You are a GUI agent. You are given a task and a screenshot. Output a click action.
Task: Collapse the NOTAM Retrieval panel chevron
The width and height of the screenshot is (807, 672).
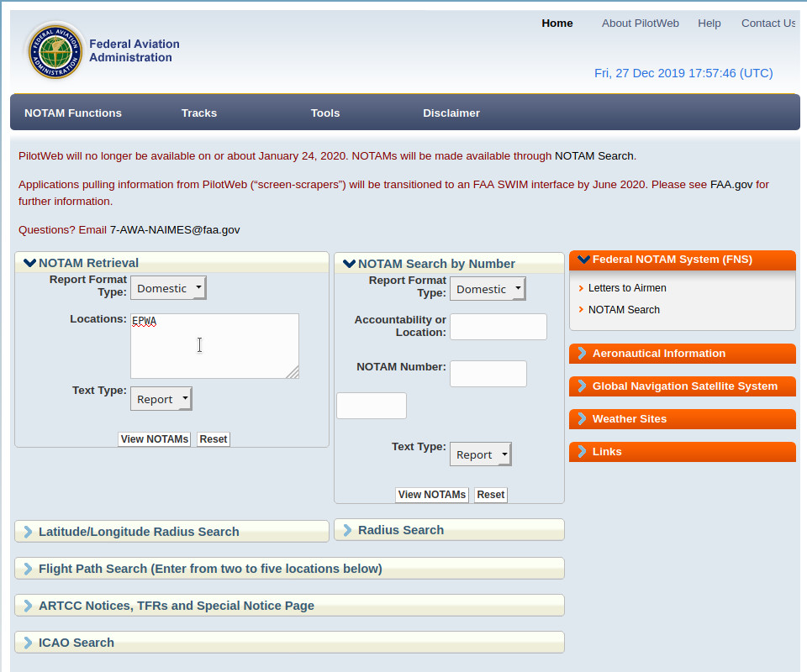pos(30,263)
